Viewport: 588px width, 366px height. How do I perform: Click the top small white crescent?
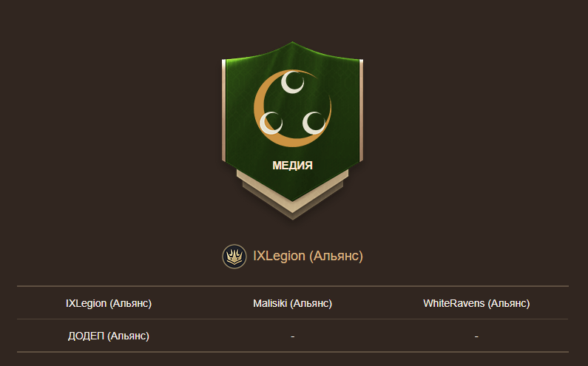point(292,82)
